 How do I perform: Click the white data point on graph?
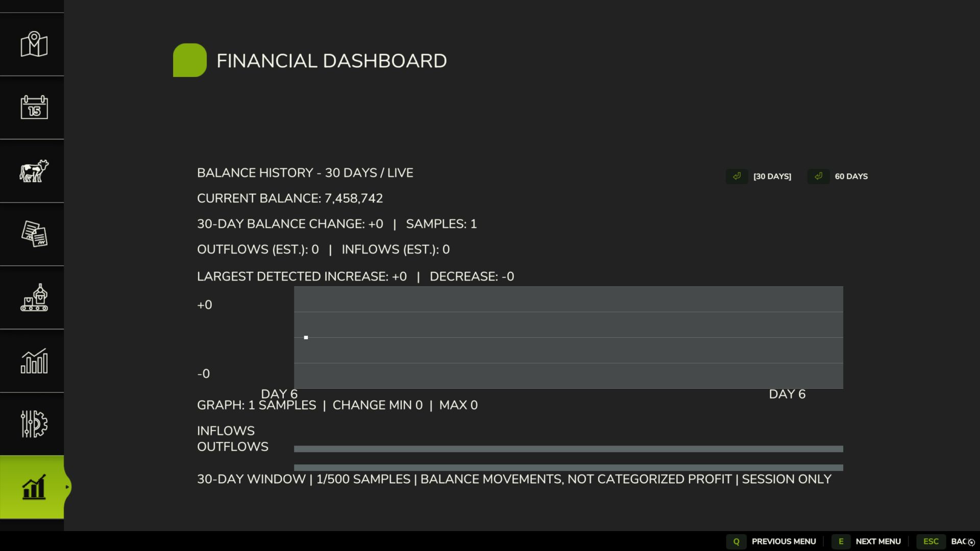(306, 337)
